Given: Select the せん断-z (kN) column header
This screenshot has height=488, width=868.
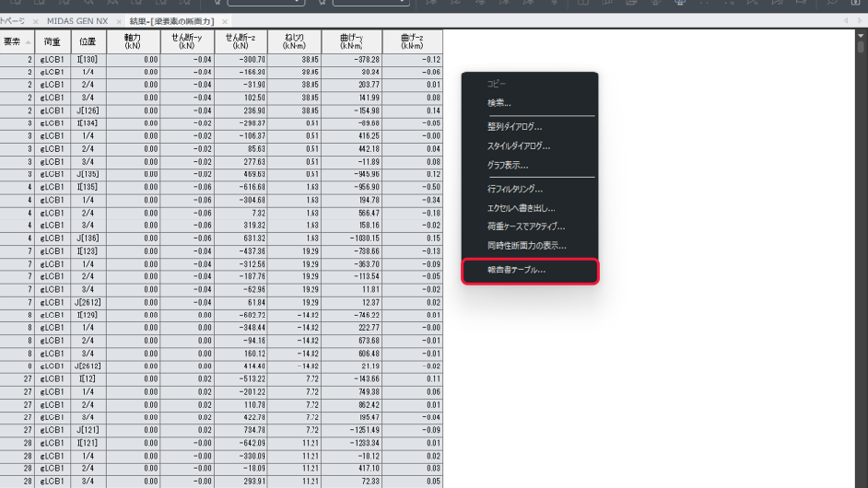Looking at the screenshot, I should (x=241, y=42).
